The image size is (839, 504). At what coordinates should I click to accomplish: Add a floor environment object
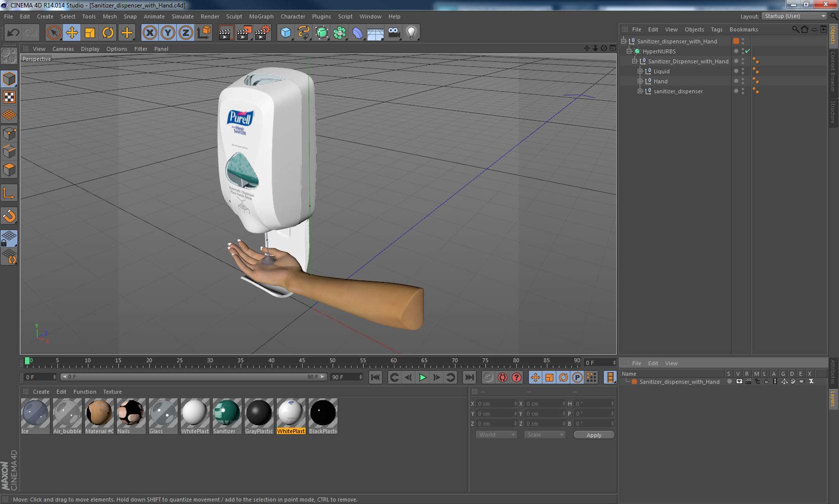376,33
